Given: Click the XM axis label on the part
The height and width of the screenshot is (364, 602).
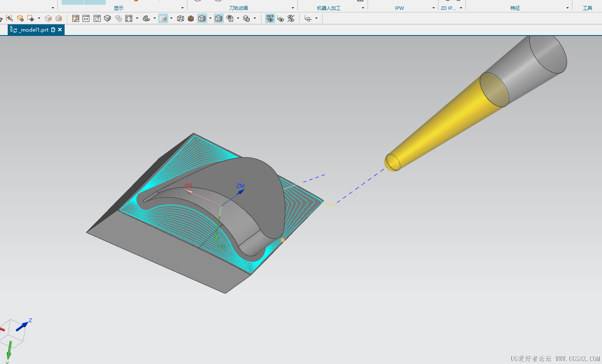Looking at the screenshot, I should click(188, 185).
